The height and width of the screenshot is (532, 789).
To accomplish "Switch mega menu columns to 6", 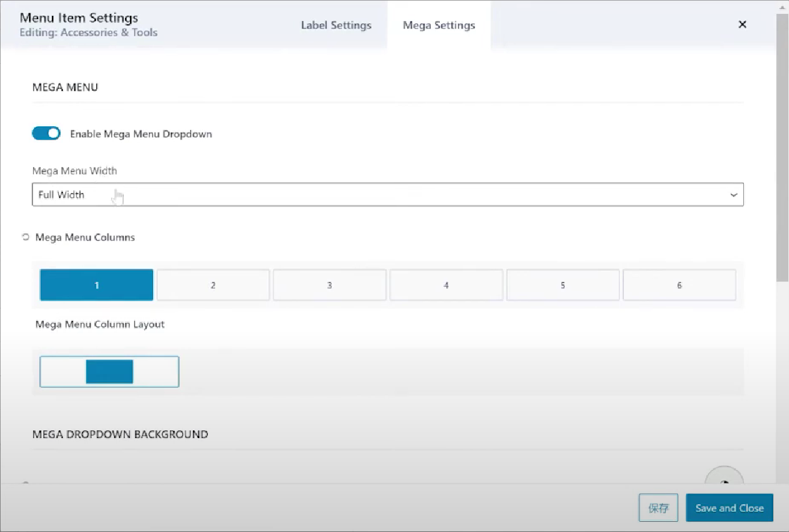I will 679,285.
